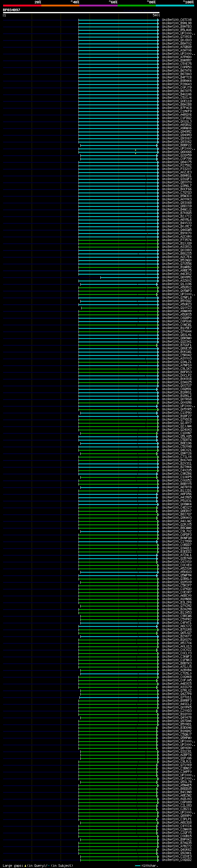Select label UniRef100_B8HRG1
This screenshot has width=197, height=868.
(176, 176)
